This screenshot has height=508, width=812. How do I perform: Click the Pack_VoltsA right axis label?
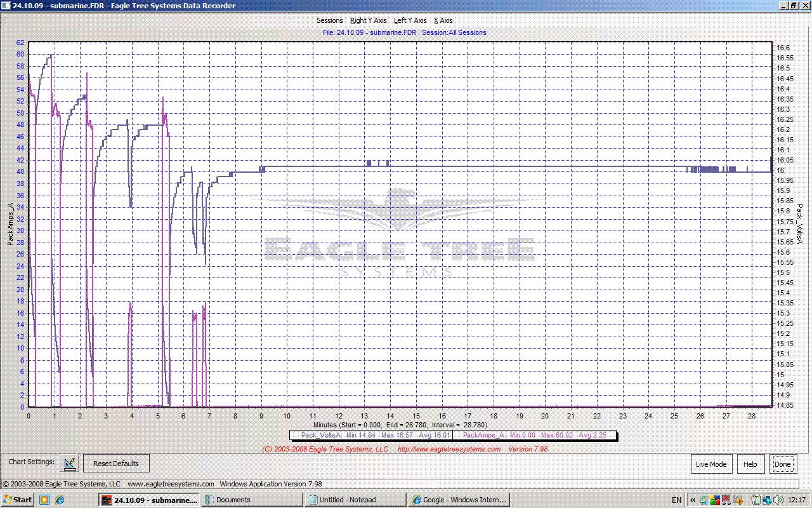pyautogui.click(x=800, y=224)
